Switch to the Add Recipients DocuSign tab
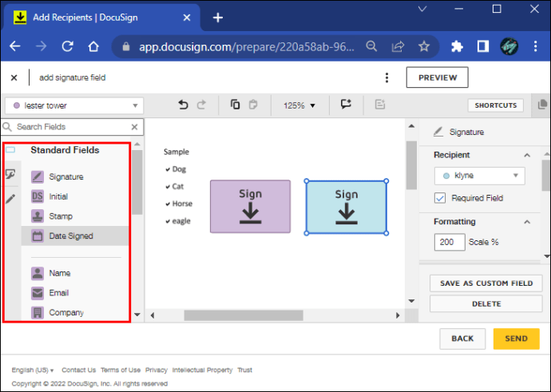The width and height of the screenshot is (551, 392). [102, 18]
